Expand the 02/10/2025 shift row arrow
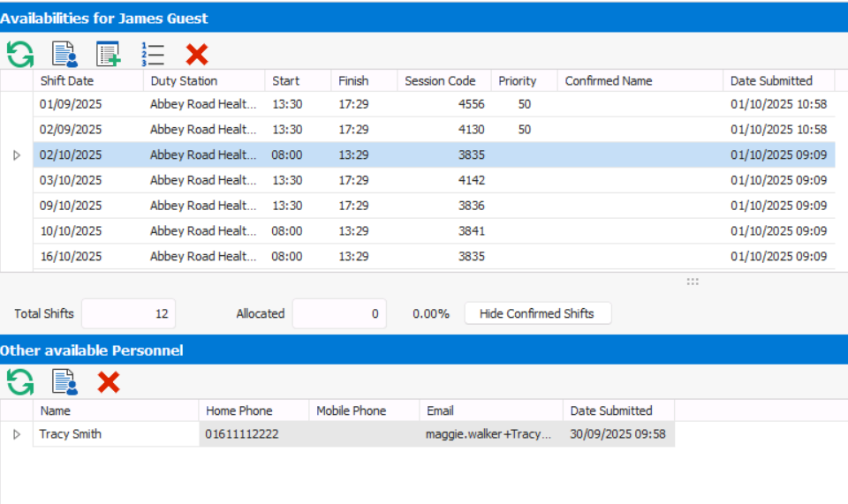848x504 pixels. tap(16, 155)
